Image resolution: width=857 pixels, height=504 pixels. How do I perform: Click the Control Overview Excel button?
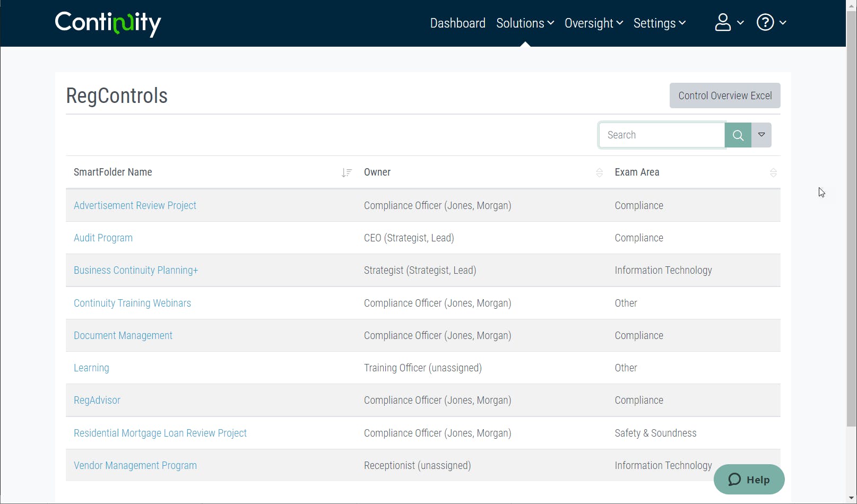(x=725, y=95)
